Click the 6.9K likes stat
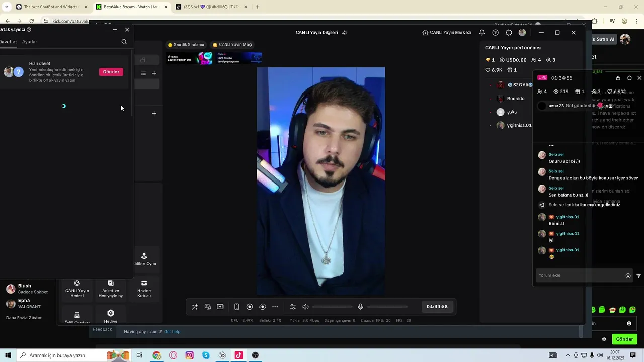The width and height of the screenshot is (644, 362). coord(494,70)
